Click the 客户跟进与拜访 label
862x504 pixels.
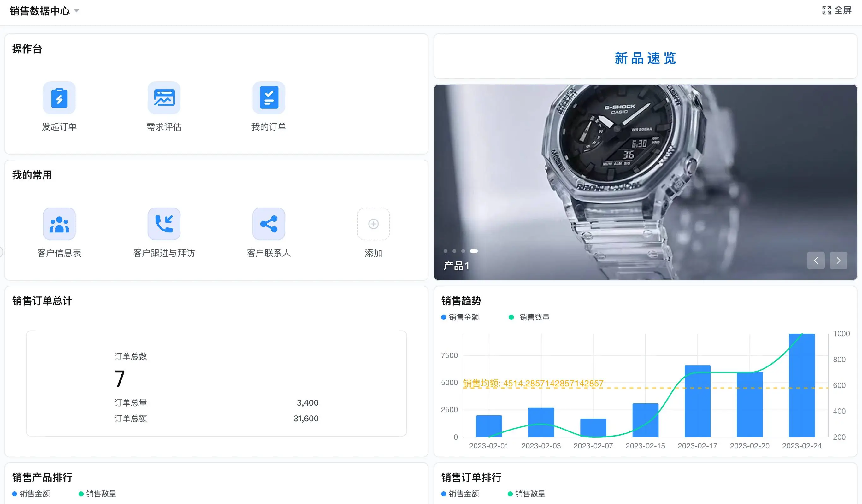tap(164, 253)
